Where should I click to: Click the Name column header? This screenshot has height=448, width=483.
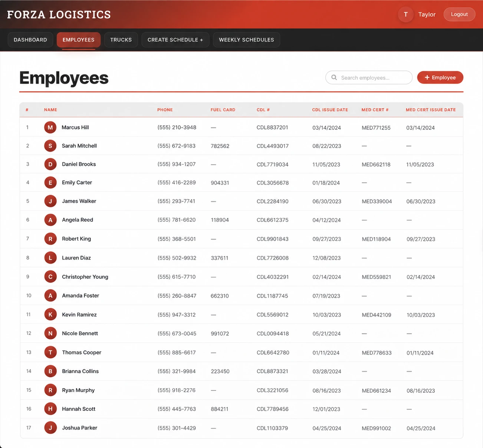click(50, 110)
